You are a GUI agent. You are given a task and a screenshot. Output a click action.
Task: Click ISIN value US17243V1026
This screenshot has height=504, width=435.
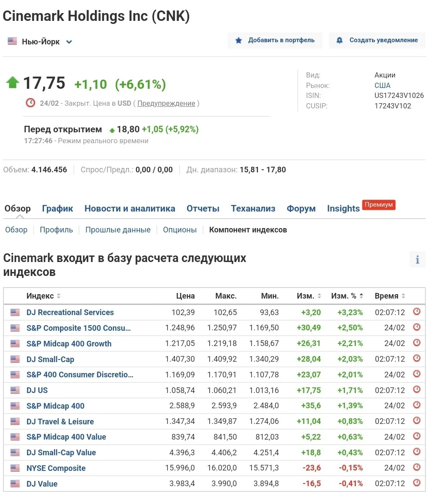point(399,95)
